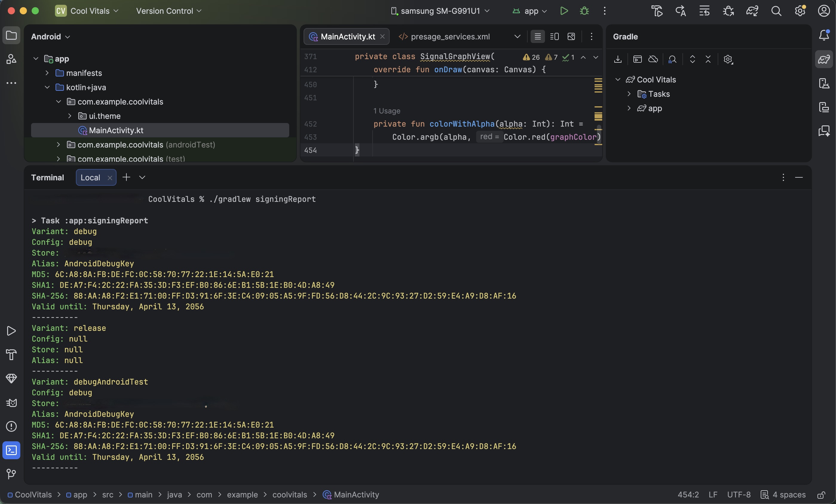Expand Tasks node in Gradle panel
This screenshot has height=504, width=836.
629,94
